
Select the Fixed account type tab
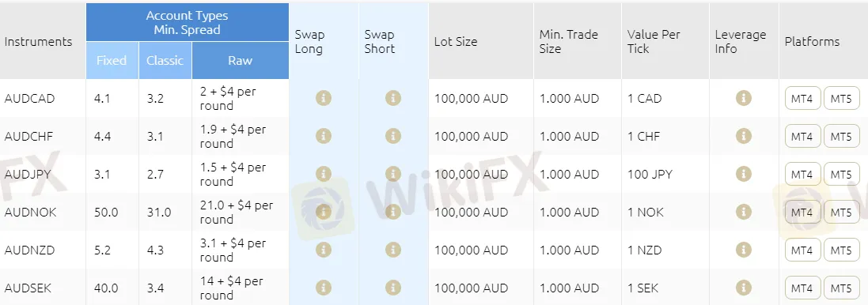tap(112, 60)
